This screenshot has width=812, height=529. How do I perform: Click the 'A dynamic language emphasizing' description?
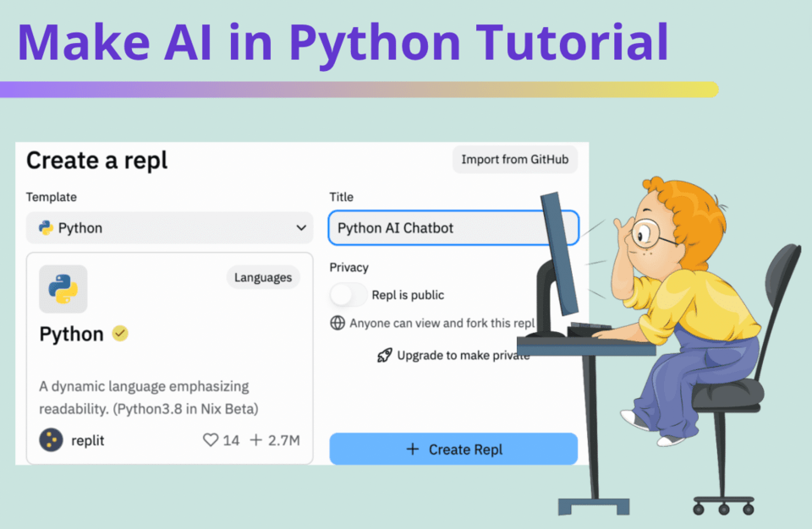coord(149,397)
